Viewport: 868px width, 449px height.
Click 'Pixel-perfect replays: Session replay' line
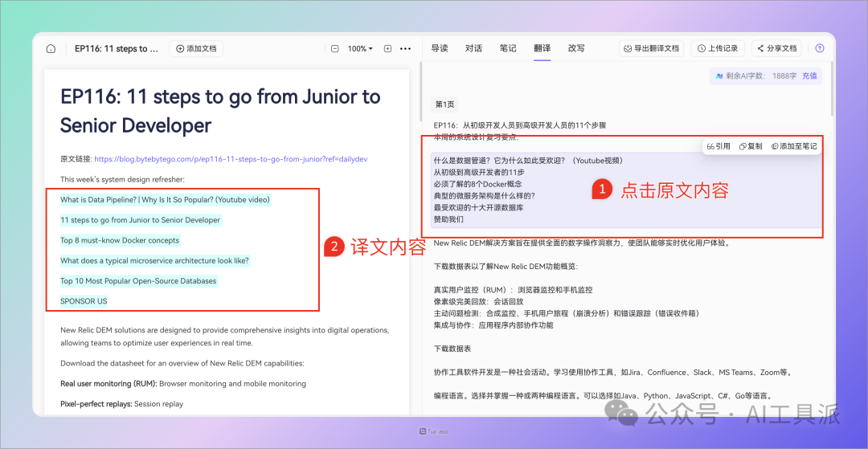[122, 404]
